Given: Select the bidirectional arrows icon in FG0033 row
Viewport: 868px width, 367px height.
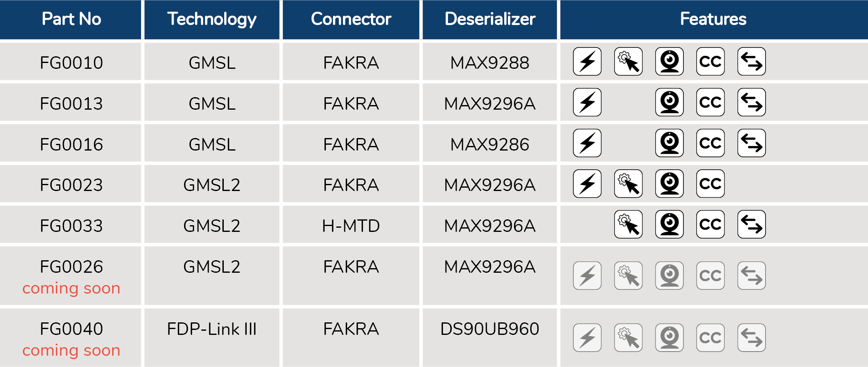Looking at the screenshot, I should (x=752, y=224).
